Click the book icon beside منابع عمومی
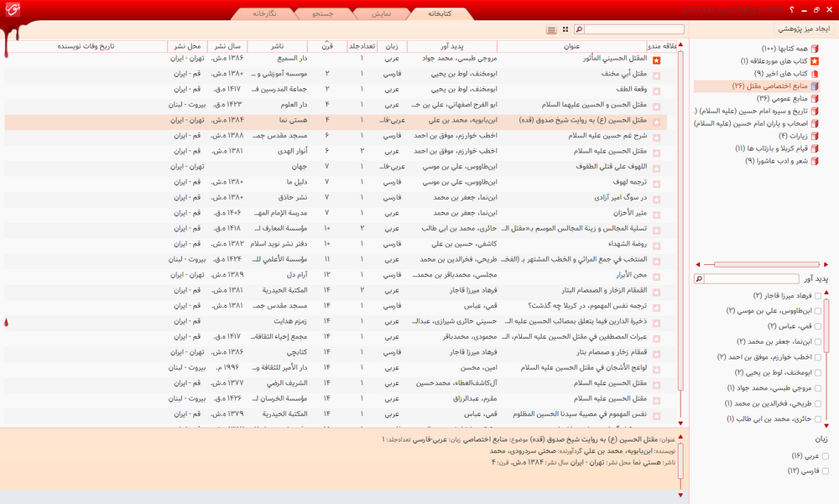Viewport: 839px width, 504px height. pos(815,98)
